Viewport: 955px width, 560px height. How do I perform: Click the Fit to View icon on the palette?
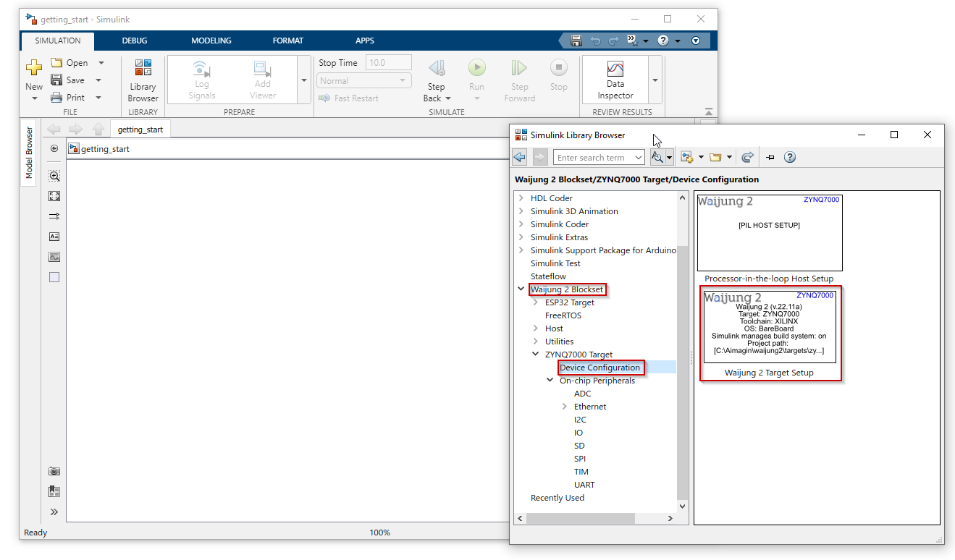pos(54,196)
